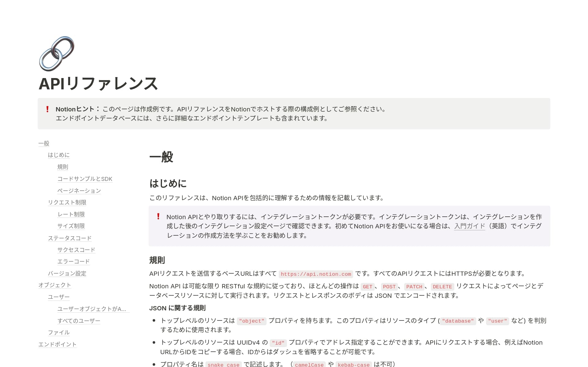Click the エラーコード contents link
The width and height of the screenshot is (588, 367).
pyautogui.click(x=73, y=261)
